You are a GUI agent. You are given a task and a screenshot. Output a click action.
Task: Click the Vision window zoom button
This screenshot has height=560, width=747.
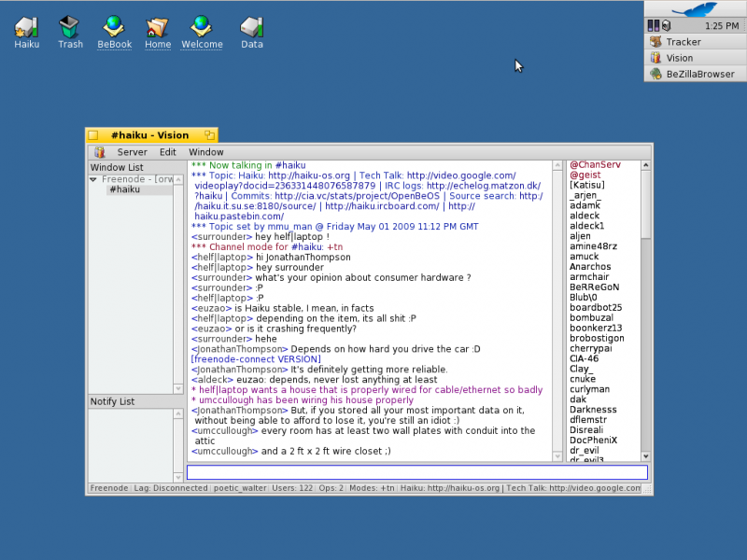pyautogui.click(x=209, y=135)
